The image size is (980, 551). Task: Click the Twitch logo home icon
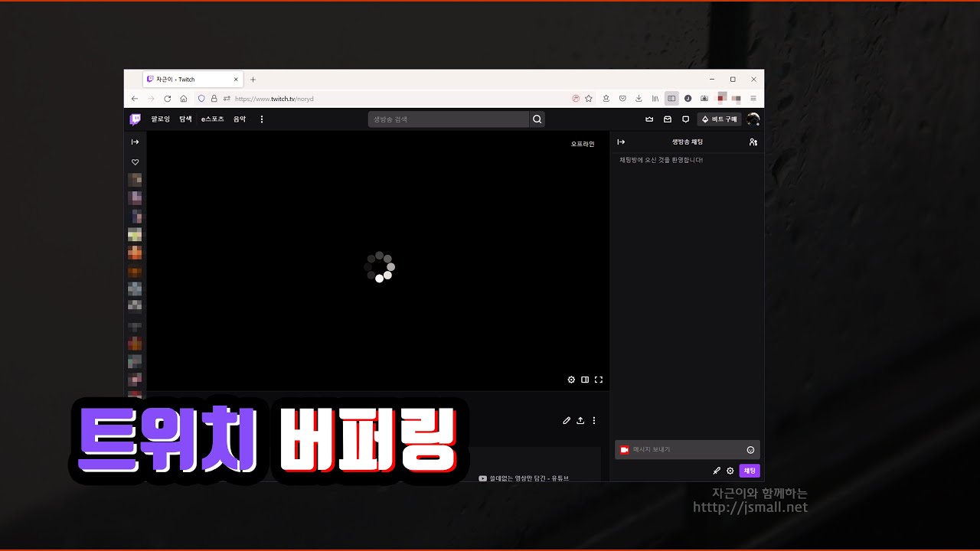click(136, 119)
